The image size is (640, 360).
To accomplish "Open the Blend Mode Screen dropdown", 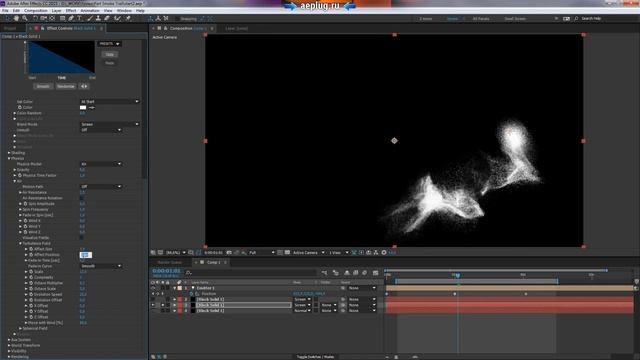I will [109, 124].
